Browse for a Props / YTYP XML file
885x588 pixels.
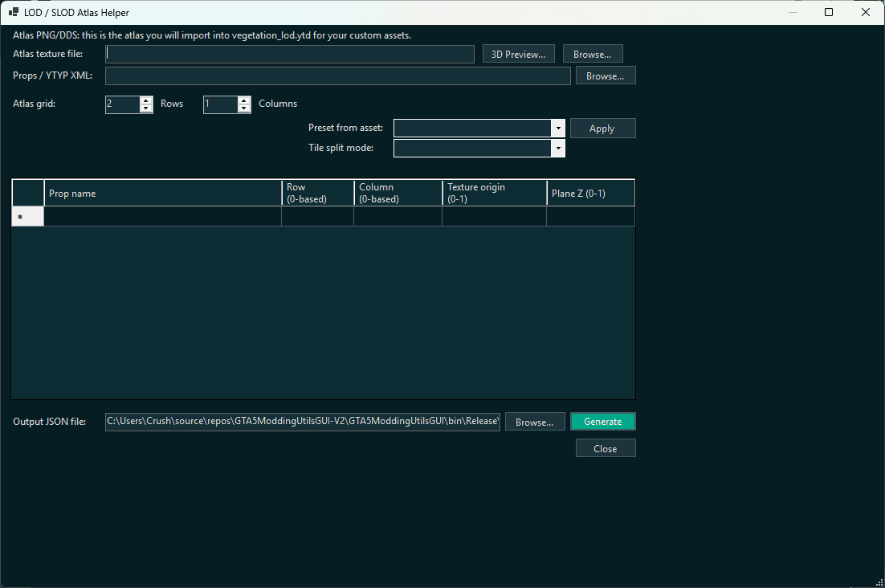tap(605, 75)
